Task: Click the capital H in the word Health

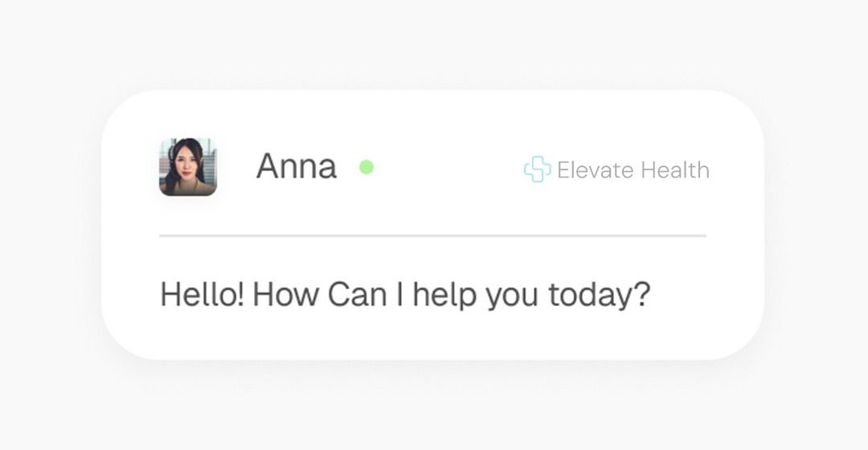Action: point(649,170)
